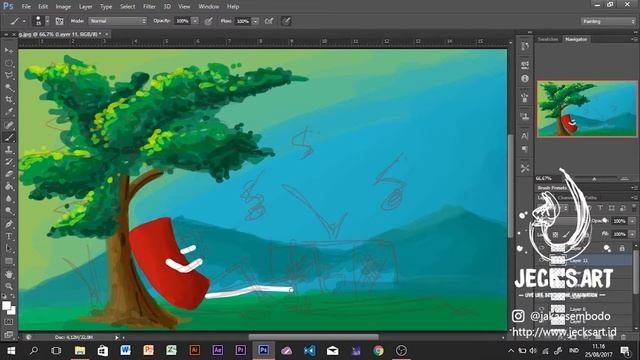This screenshot has height=360, width=640.
Task: Click the Opacity 100% field in options bar
Action: tap(182, 21)
